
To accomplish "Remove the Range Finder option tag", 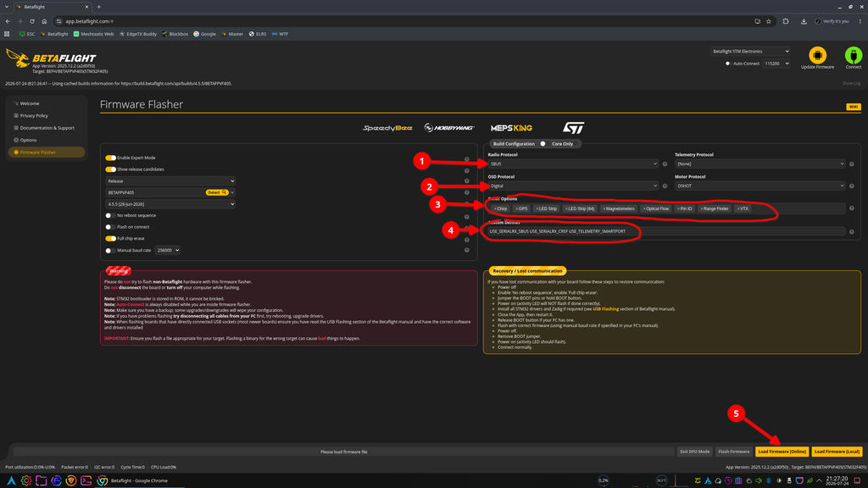I will (701, 208).
